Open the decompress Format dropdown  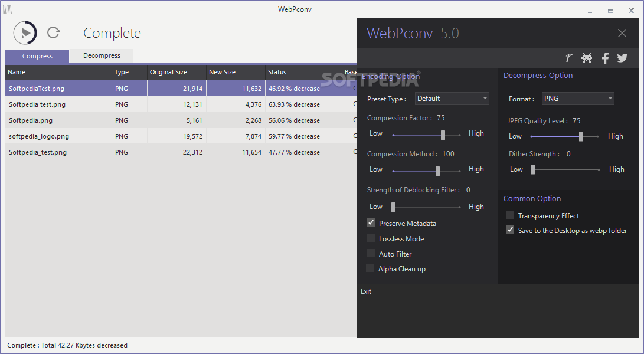(x=578, y=99)
